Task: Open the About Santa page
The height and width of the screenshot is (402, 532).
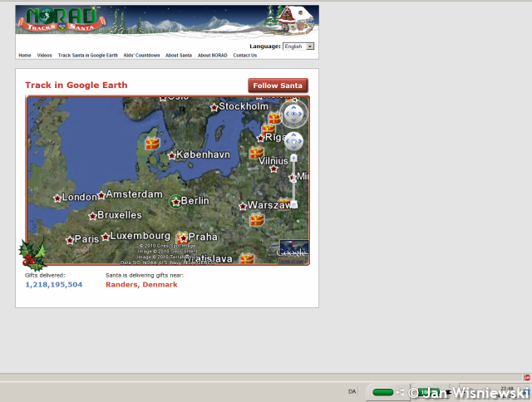Action: point(179,56)
